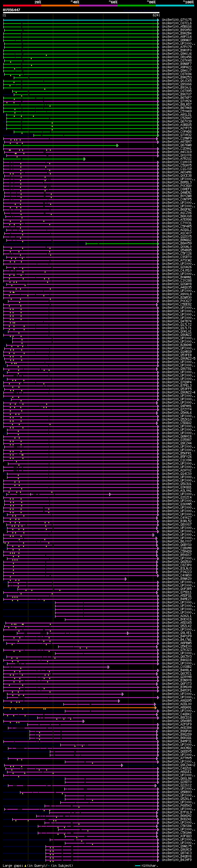Click the UniRef100_B3RL52 label
Screen dimensions: 197x868
tap(177, 521)
